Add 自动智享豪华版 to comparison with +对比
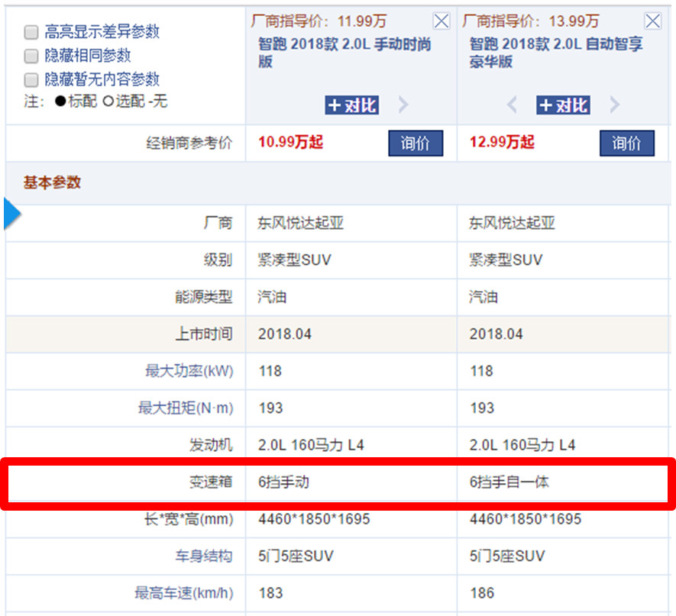 point(563,105)
